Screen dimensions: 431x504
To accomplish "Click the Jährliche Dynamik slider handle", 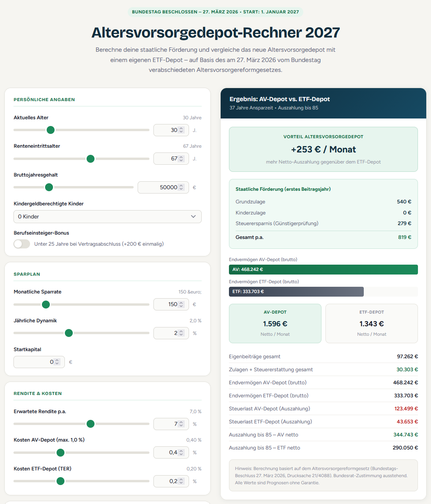I will point(69,333).
